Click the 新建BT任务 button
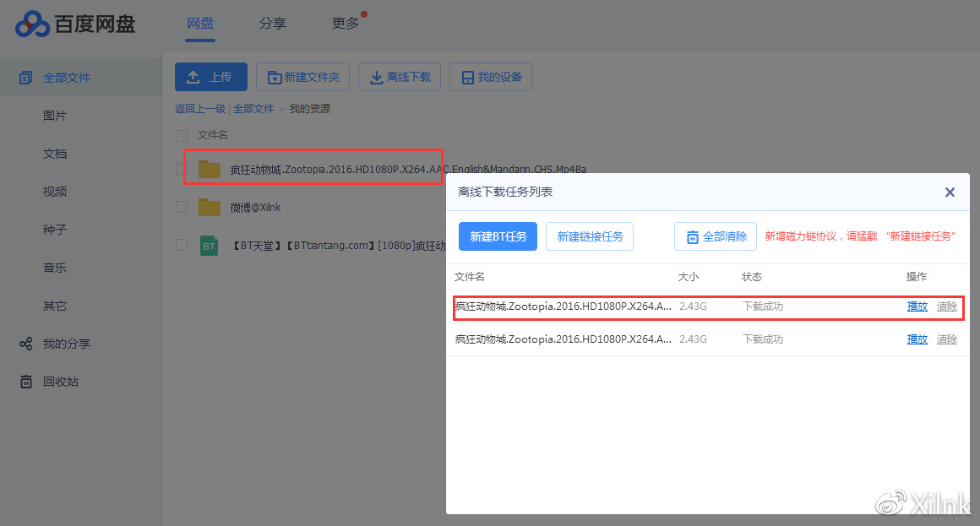Viewport: 980px width, 526px height. [x=498, y=236]
